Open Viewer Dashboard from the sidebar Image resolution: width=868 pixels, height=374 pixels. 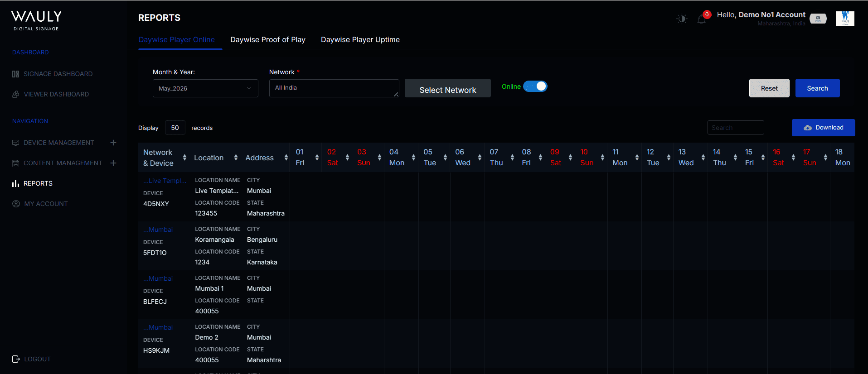coord(56,94)
